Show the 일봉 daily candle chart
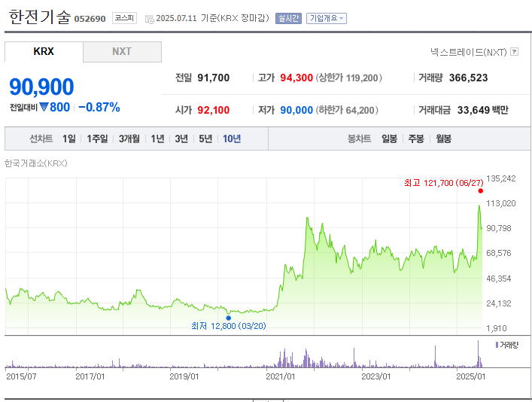532x402 pixels. (x=390, y=139)
